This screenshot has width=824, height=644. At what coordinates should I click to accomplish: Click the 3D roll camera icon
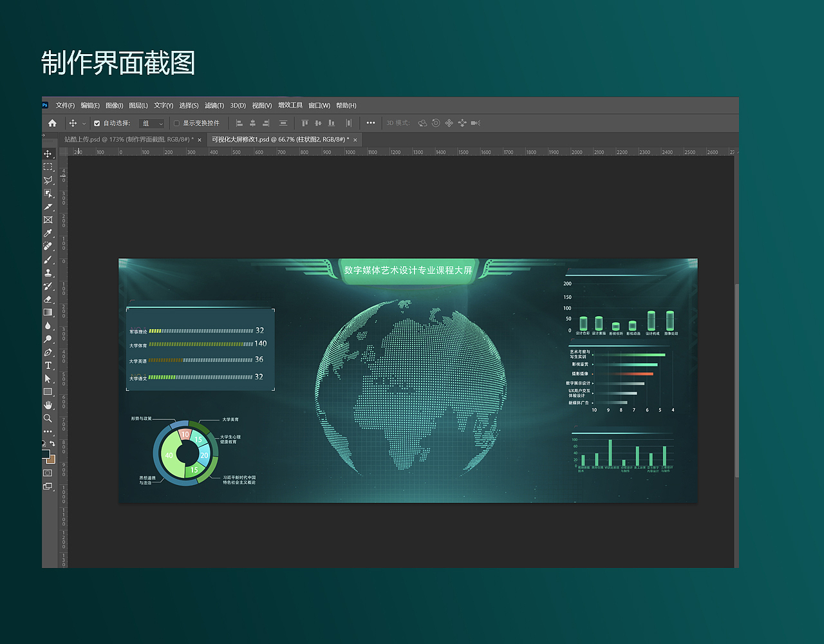[x=436, y=123]
